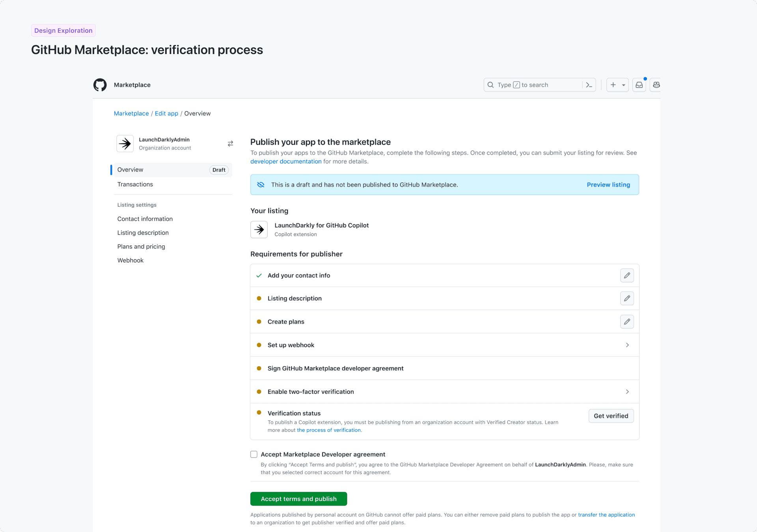
Task: Check Accept Marketplace Developer agreement
Action: (254, 454)
